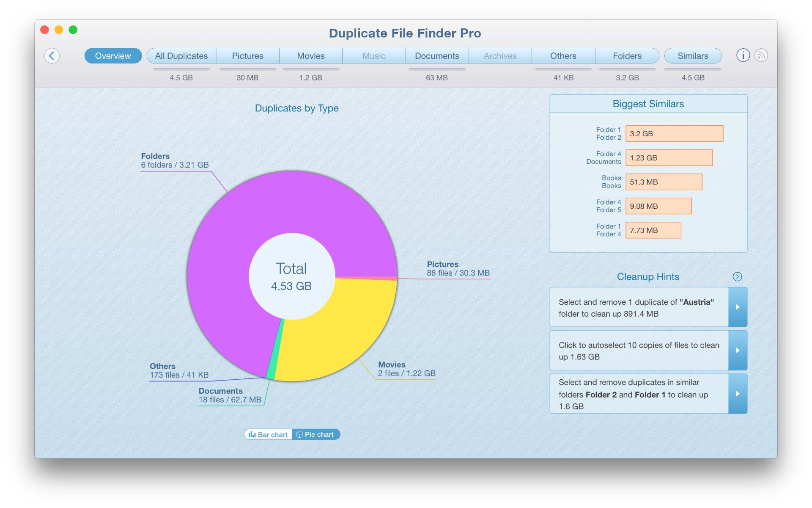Click the Books 51.3 MB bar

664,182
